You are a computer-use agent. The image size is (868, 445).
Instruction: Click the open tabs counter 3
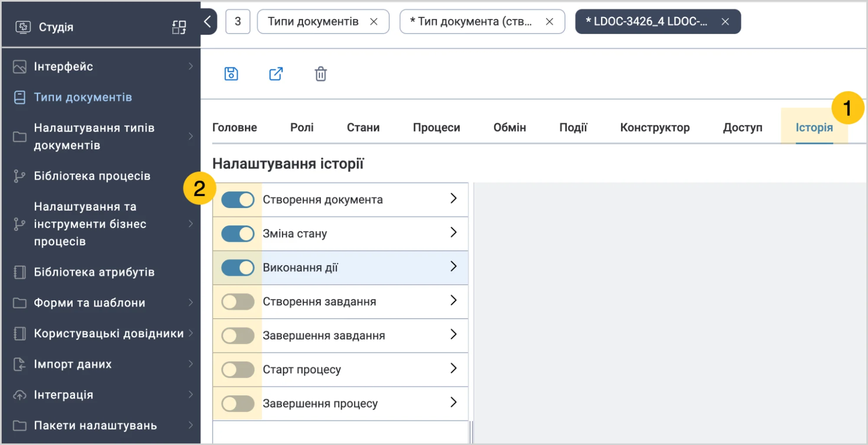coord(238,21)
